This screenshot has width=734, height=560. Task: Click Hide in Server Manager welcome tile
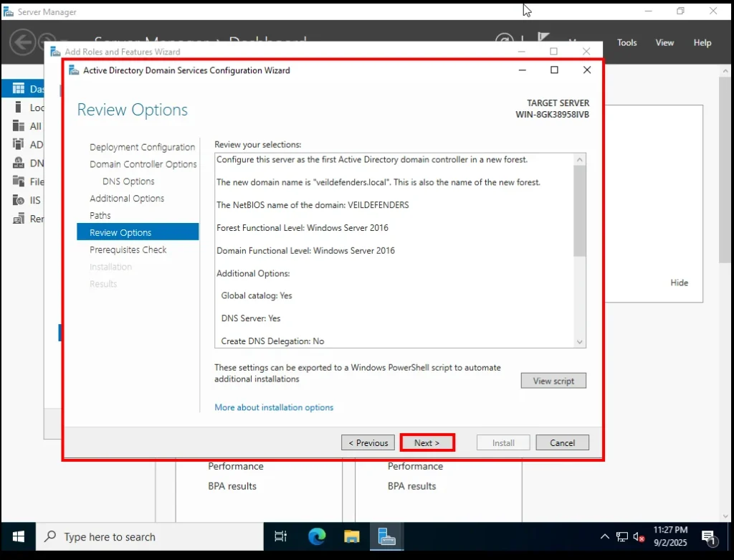pyautogui.click(x=680, y=283)
